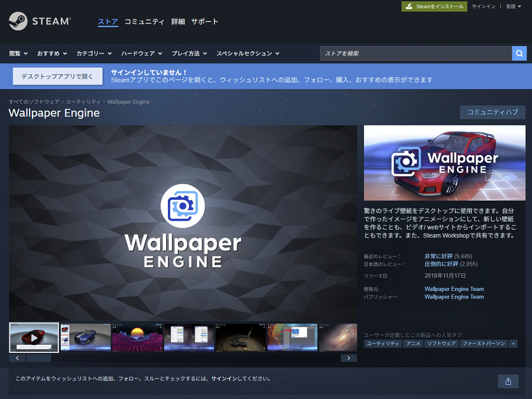Screen dimensions: 532x399
Task: Click 非常に好評 recent reviews link
Action: coord(438,256)
